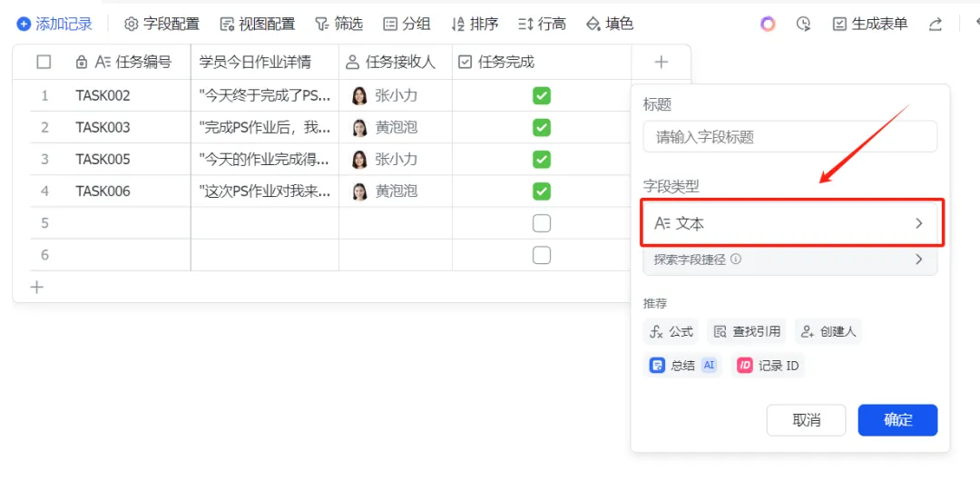Click 黄泡泡 in TASK003 row
The width and height of the screenshot is (980, 480).
pos(397,128)
